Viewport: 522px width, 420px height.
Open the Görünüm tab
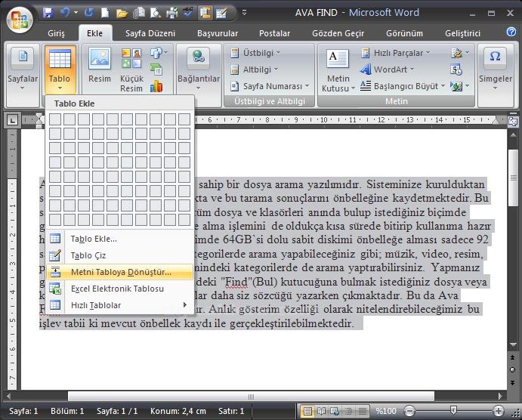click(x=404, y=33)
